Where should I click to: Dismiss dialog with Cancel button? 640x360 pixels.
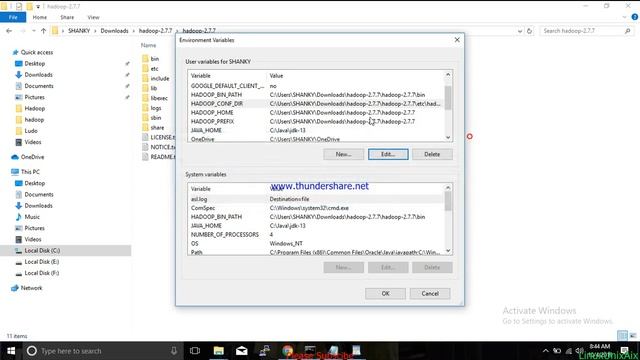(x=430, y=293)
